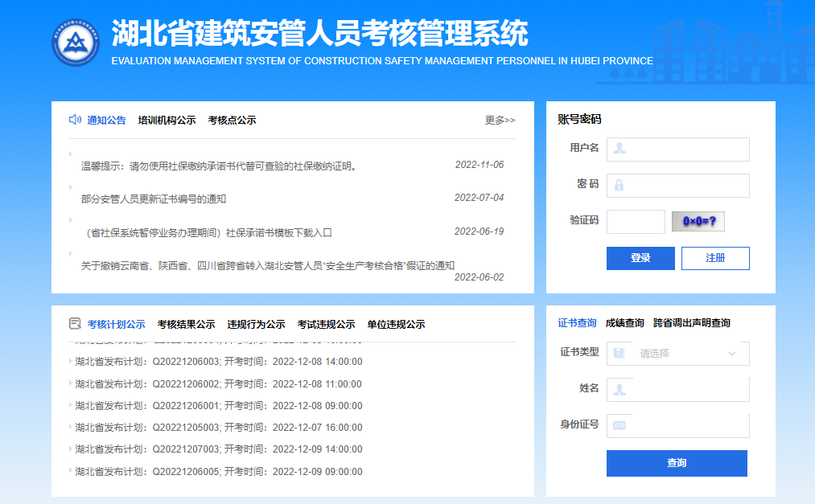The width and height of the screenshot is (815, 504).
Task: Click the user icon in 用户名 field
Action: pyautogui.click(x=619, y=149)
